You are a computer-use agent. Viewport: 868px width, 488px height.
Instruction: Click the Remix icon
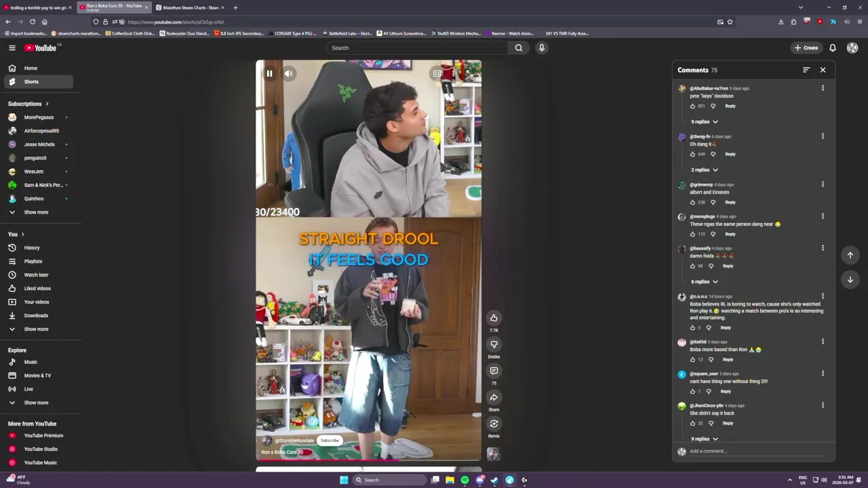[494, 424]
